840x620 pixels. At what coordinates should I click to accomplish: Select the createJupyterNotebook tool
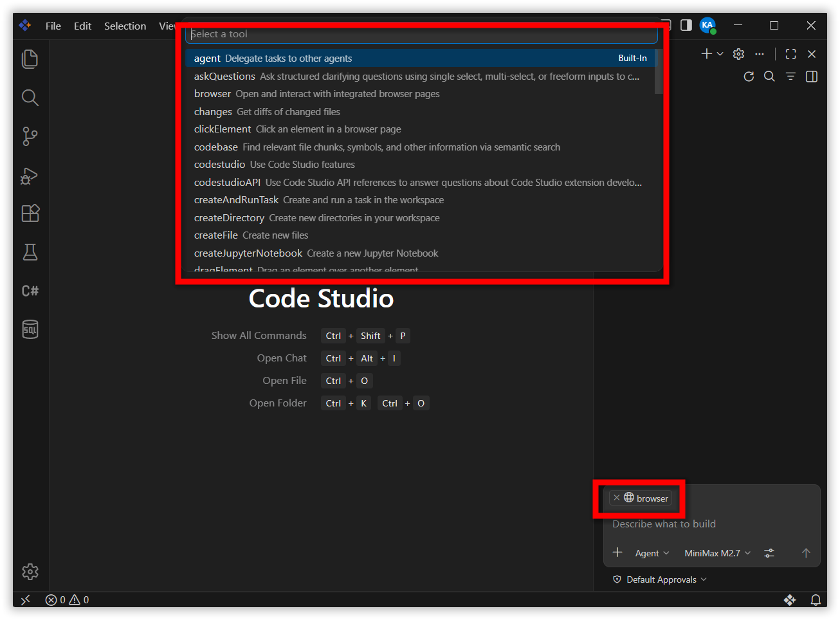pyautogui.click(x=420, y=253)
